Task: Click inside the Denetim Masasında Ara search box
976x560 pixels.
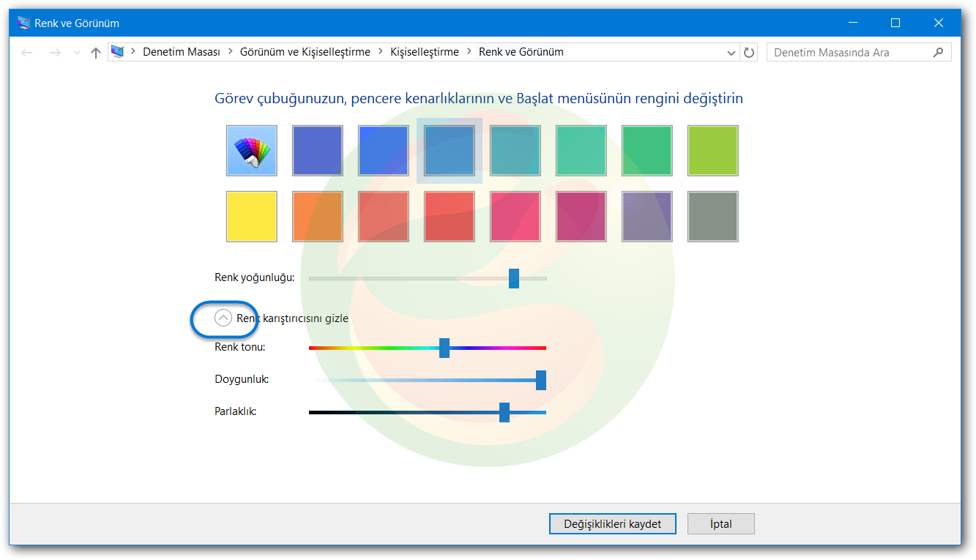Action: tap(842, 52)
